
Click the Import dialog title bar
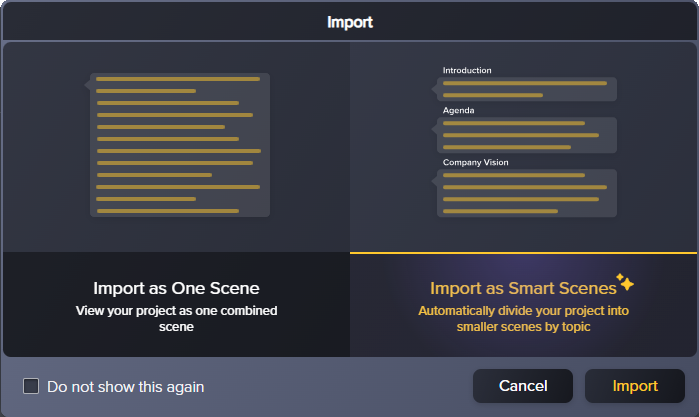point(349,21)
